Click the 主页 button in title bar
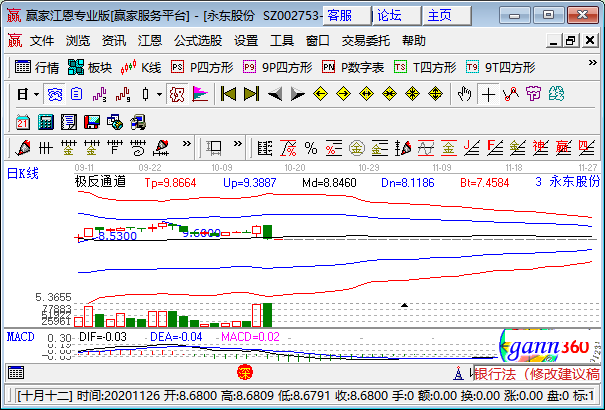 [x=447, y=15]
